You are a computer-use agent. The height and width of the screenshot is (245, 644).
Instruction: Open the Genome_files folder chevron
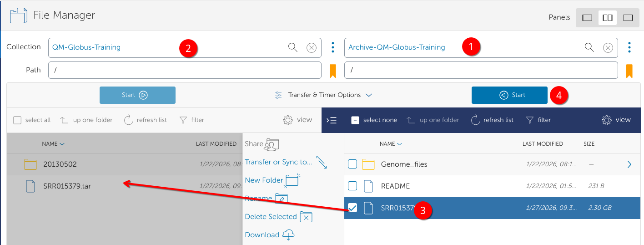[629, 164]
